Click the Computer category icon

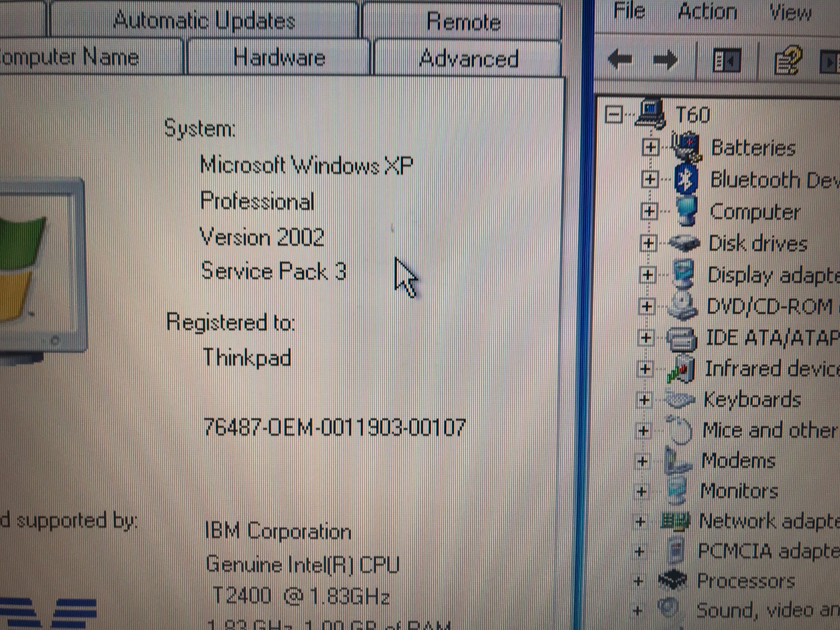pyautogui.click(x=686, y=211)
